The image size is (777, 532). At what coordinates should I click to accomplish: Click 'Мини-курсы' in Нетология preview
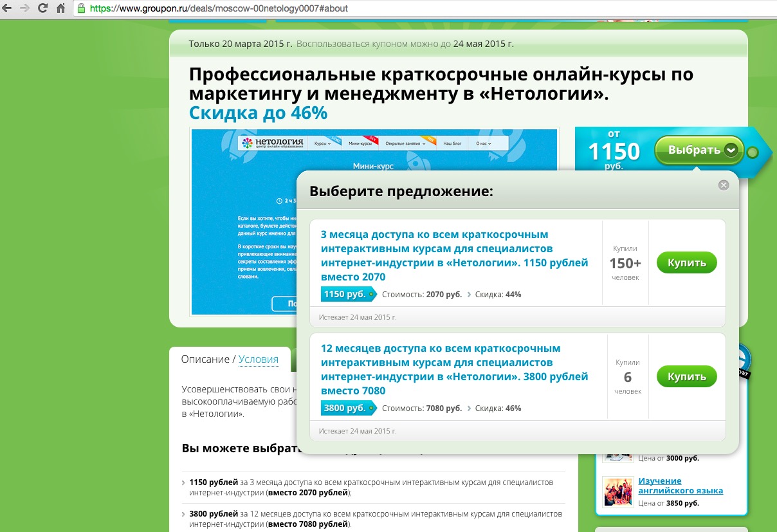360,143
